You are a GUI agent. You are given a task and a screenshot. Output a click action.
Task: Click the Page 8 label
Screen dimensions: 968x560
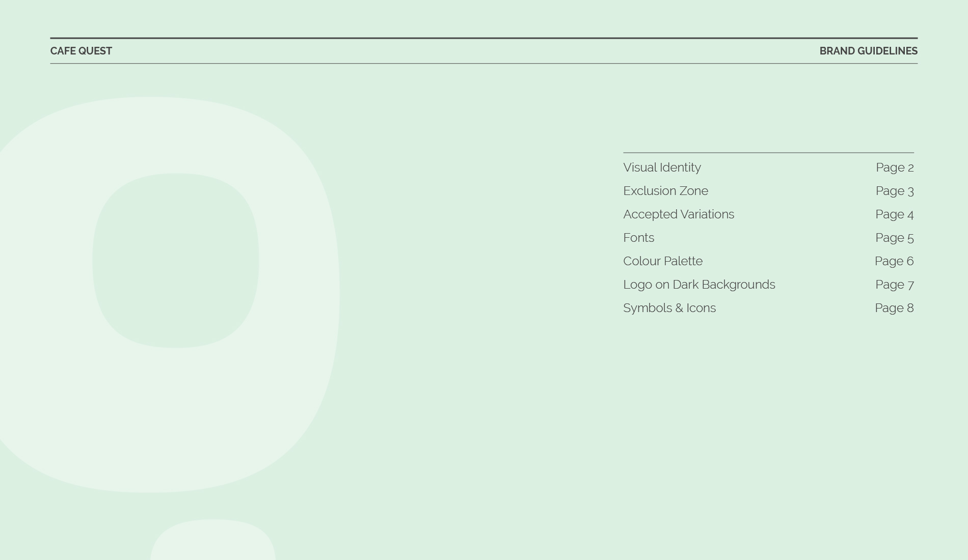pos(894,308)
